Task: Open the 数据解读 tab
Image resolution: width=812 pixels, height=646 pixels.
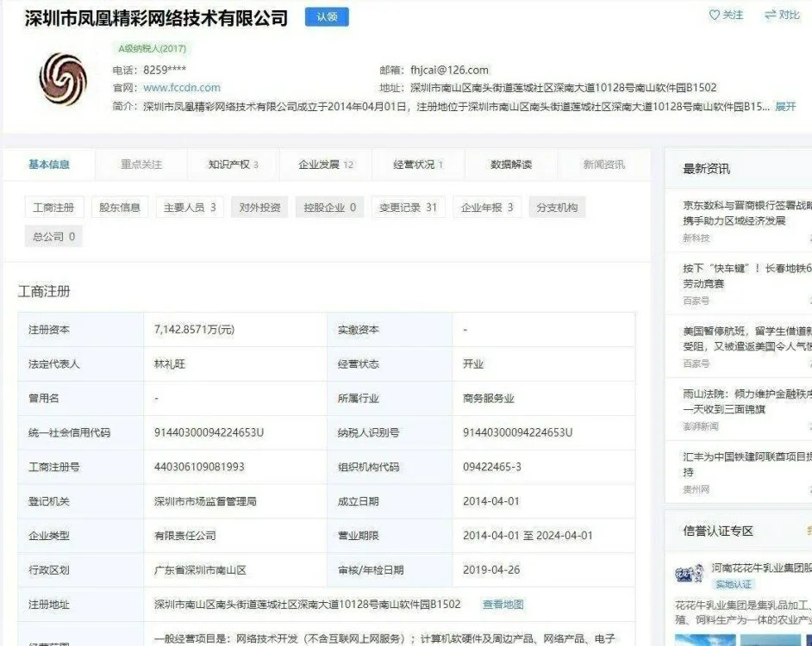Action: tap(511, 165)
